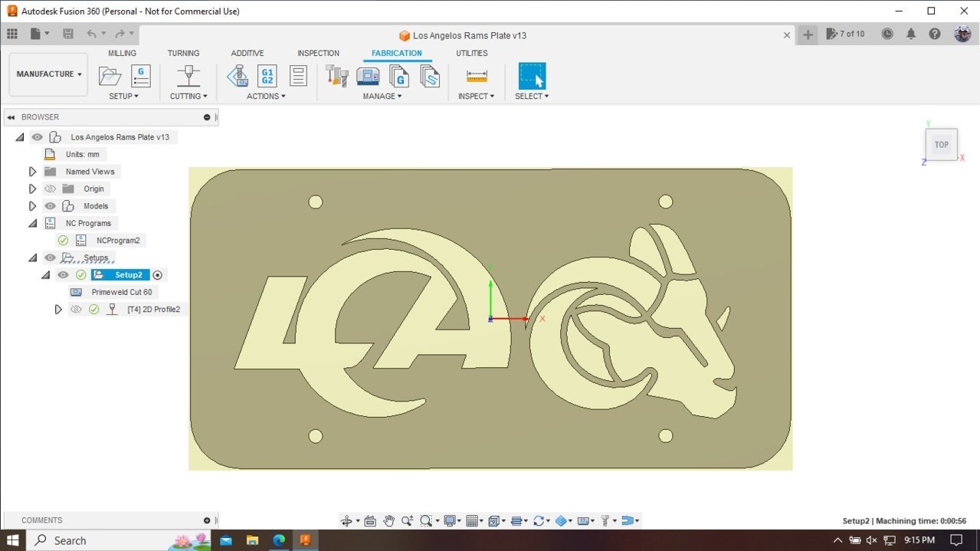Switch to the TURNING tab
This screenshot has width=980, height=551.
(x=183, y=54)
